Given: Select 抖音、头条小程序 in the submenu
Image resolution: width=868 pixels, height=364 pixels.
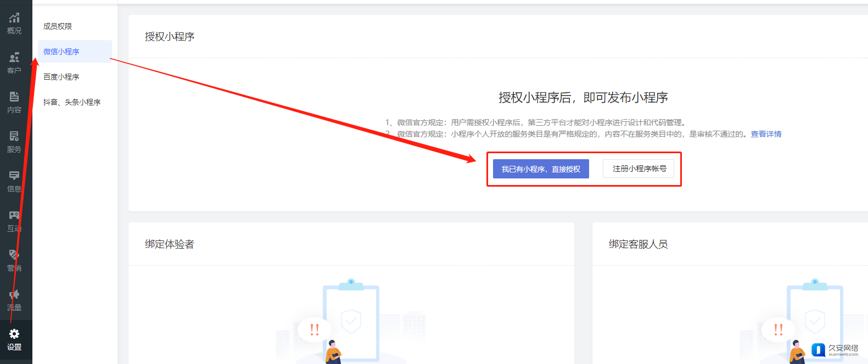Looking at the screenshot, I should 72,102.
